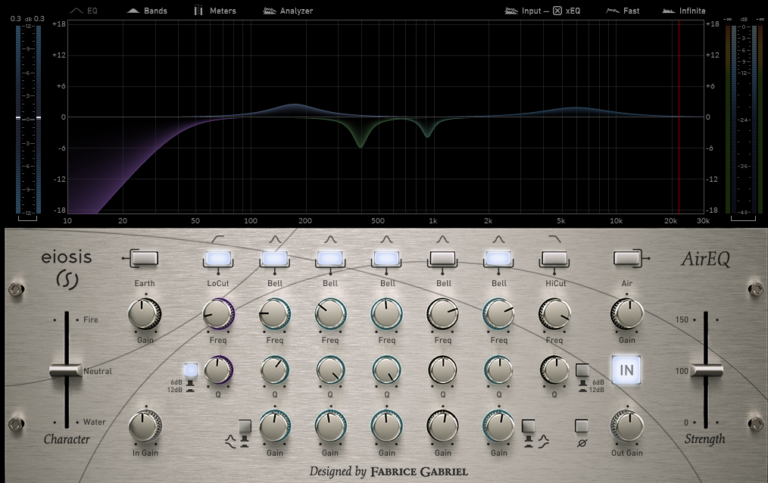Toggle the phase invert button
768x483 pixels.
point(581,426)
